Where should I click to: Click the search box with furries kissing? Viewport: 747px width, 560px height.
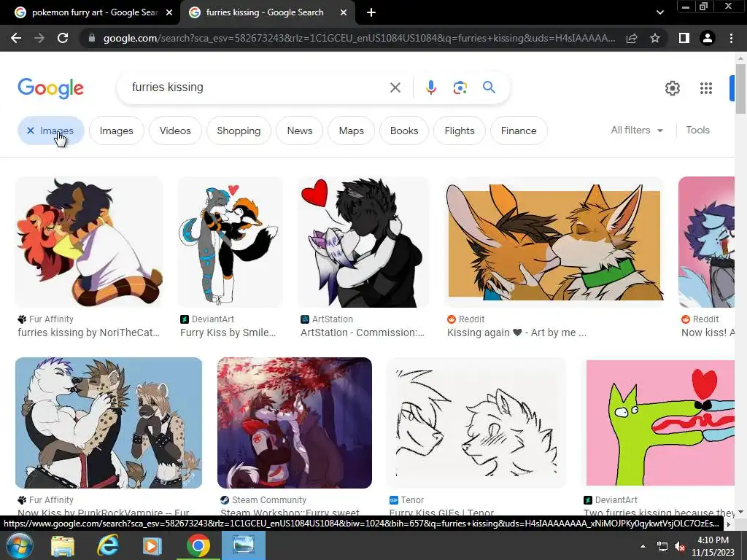[258, 87]
